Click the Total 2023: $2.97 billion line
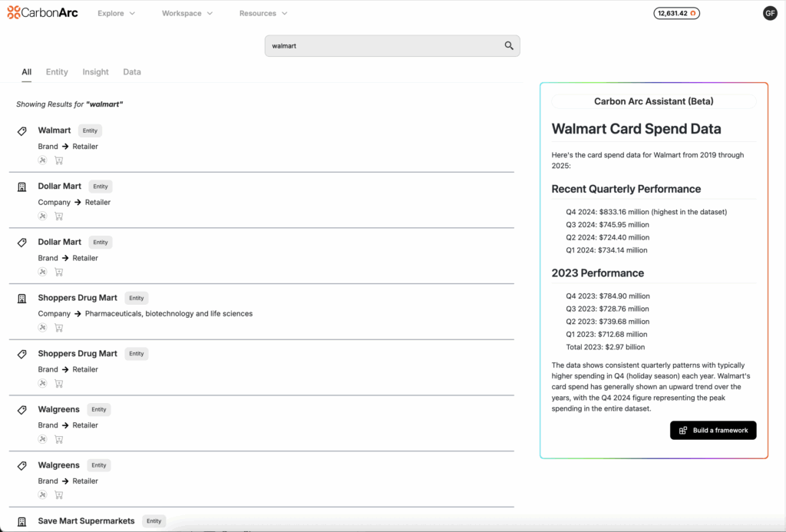 click(x=605, y=347)
